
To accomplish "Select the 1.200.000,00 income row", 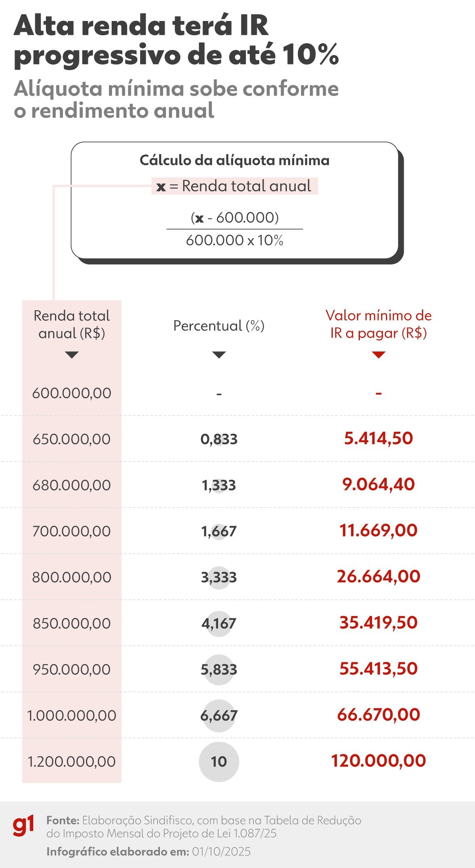I will [x=72, y=761].
